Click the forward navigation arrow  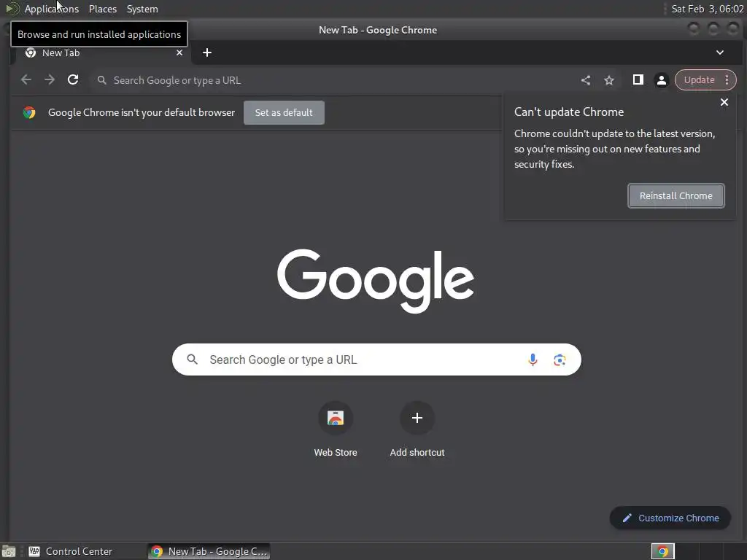(x=50, y=80)
